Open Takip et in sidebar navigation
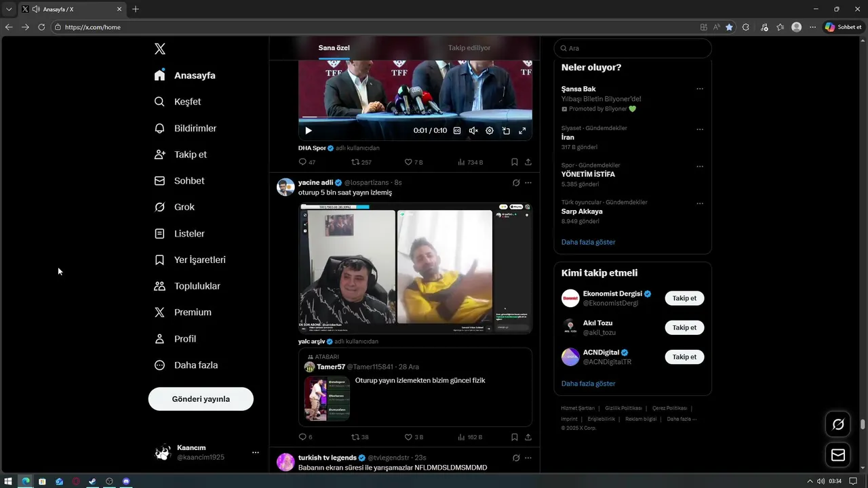Image resolution: width=868 pixels, height=488 pixels. tap(181, 155)
